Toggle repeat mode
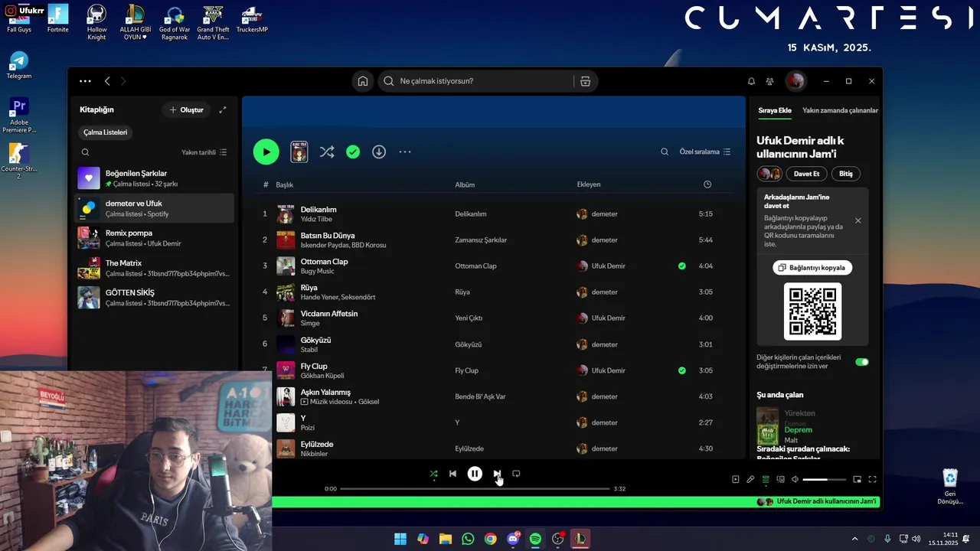 516,474
